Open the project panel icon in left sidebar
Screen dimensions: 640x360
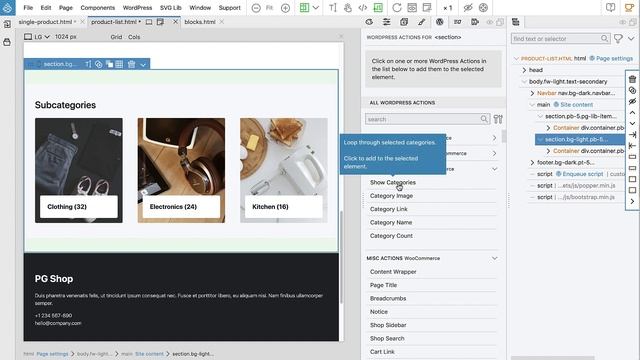(x=7, y=24)
